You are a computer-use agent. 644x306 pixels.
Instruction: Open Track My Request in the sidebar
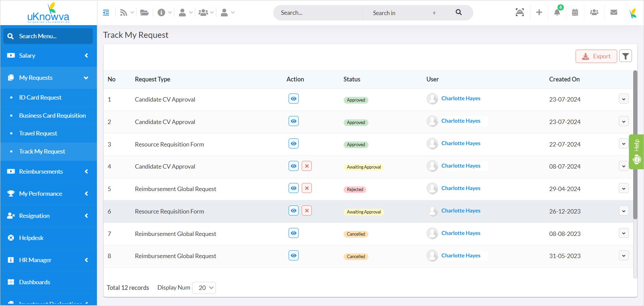[42, 151]
